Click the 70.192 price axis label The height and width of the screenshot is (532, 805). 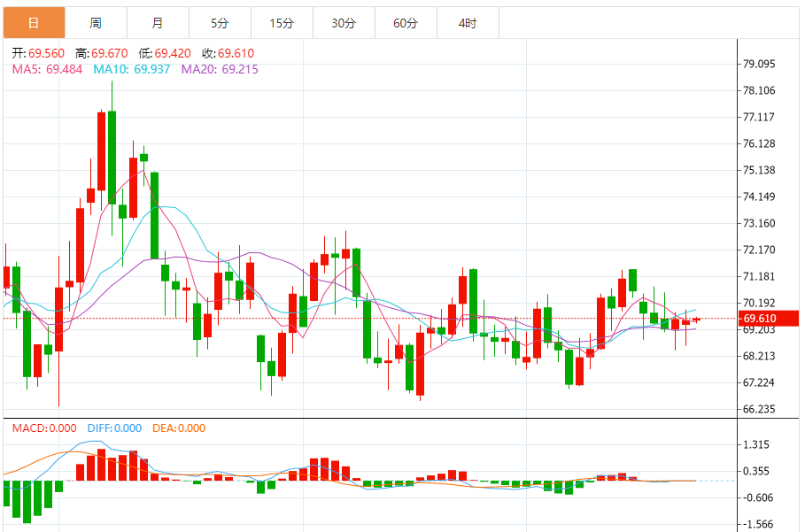(759, 304)
